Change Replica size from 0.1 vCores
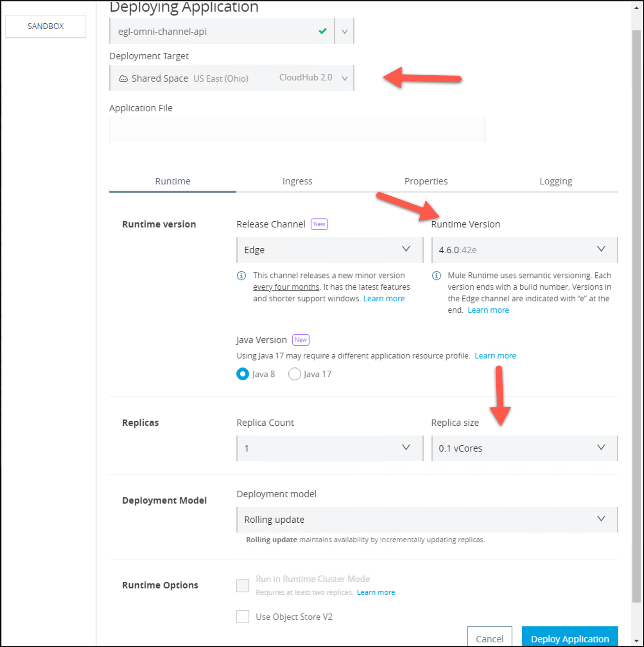 [x=601, y=448]
